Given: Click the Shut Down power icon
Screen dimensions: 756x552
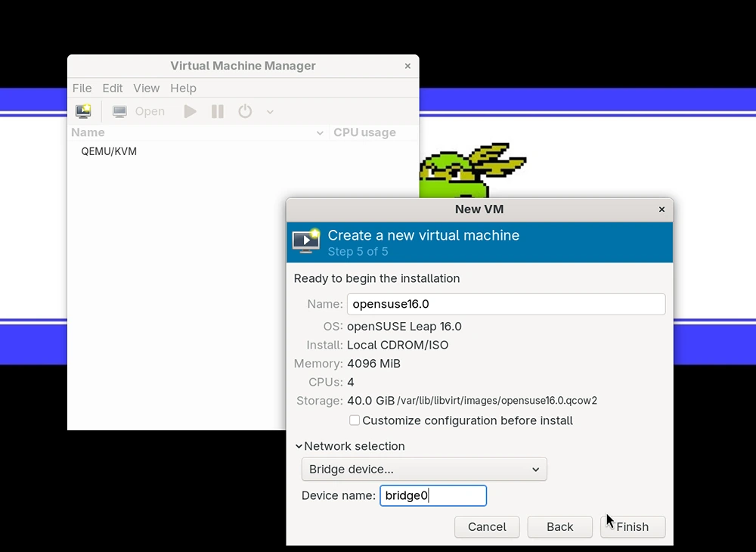Looking at the screenshot, I should coord(245,111).
